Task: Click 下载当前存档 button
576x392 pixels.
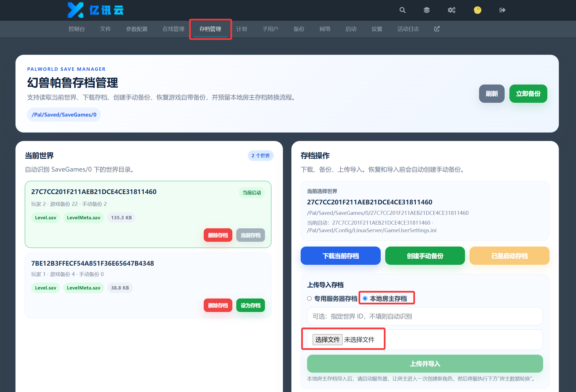Action: pos(341,256)
